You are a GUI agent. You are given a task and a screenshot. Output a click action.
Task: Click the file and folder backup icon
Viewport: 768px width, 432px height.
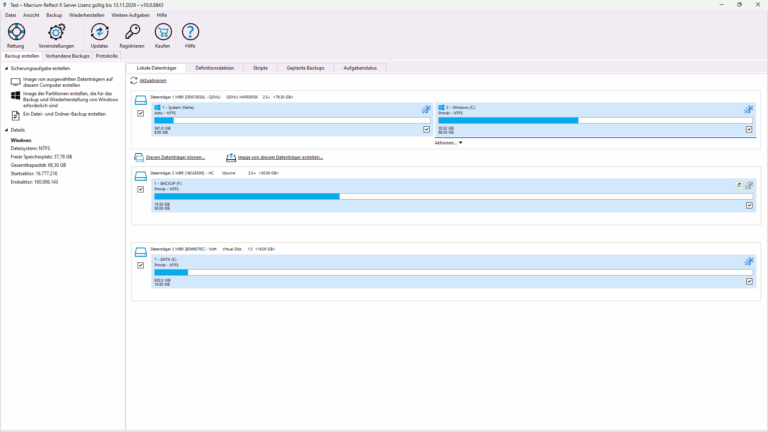point(16,116)
